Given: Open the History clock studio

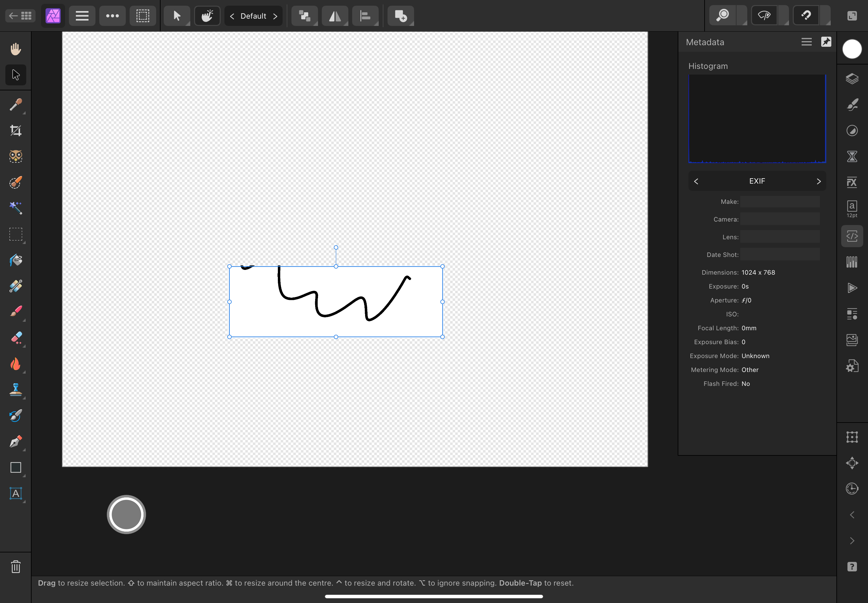Looking at the screenshot, I should [852, 489].
